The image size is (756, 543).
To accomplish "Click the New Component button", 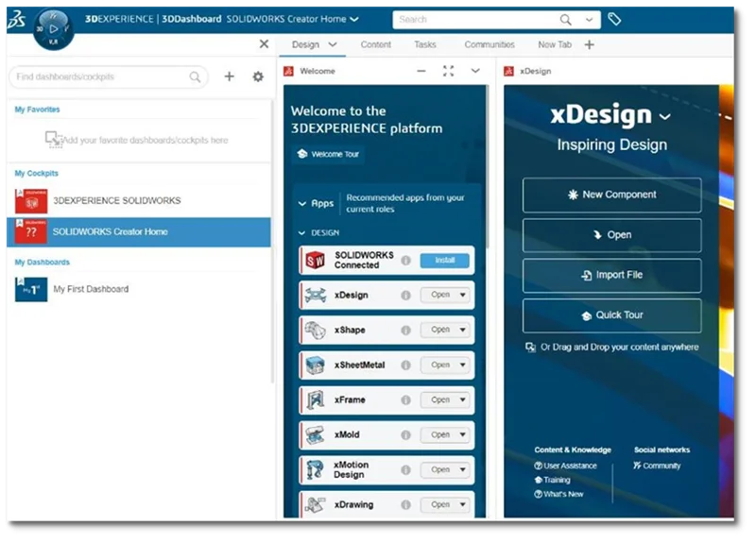I will click(611, 195).
